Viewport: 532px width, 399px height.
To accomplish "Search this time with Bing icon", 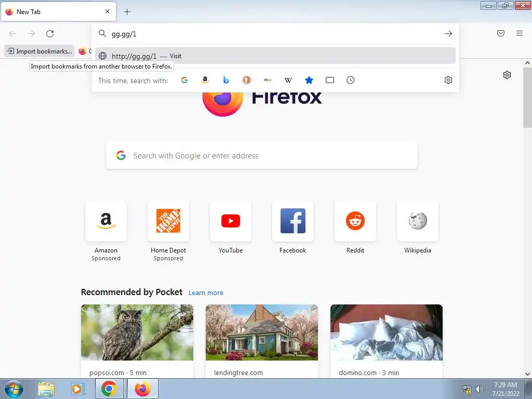I will [x=226, y=80].
